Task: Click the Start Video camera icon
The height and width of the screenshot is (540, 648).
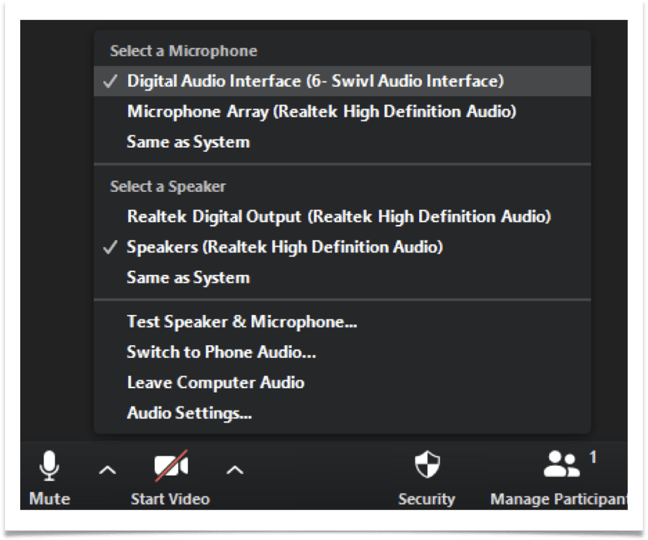Action: pos(171,466)
